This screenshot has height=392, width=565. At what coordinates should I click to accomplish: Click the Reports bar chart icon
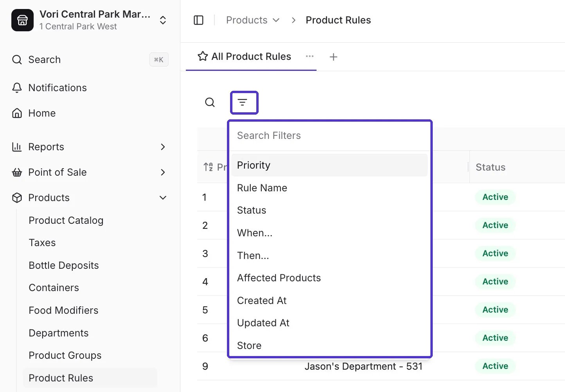[x=17, y=147]
